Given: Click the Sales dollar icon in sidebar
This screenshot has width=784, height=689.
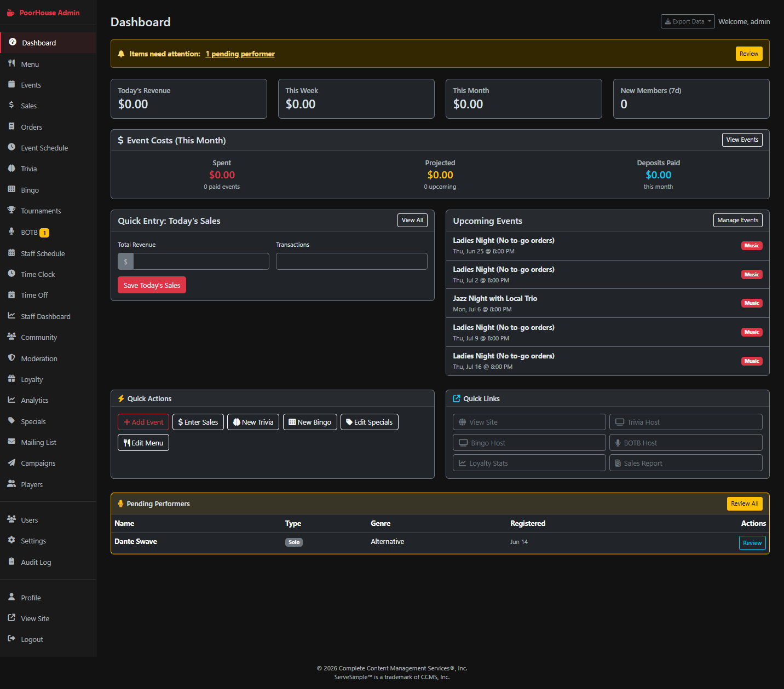Looking at the screenshot, I should 11,105.
